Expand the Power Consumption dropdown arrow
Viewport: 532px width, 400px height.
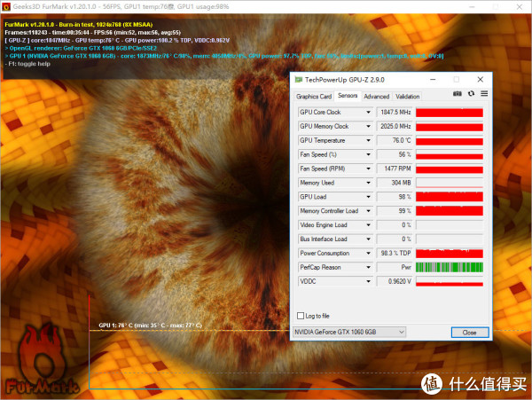[x=369, y=253]
